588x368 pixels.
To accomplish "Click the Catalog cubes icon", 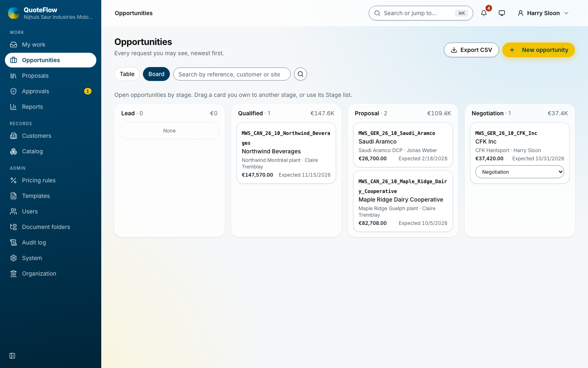I will [x=13, y=151].
